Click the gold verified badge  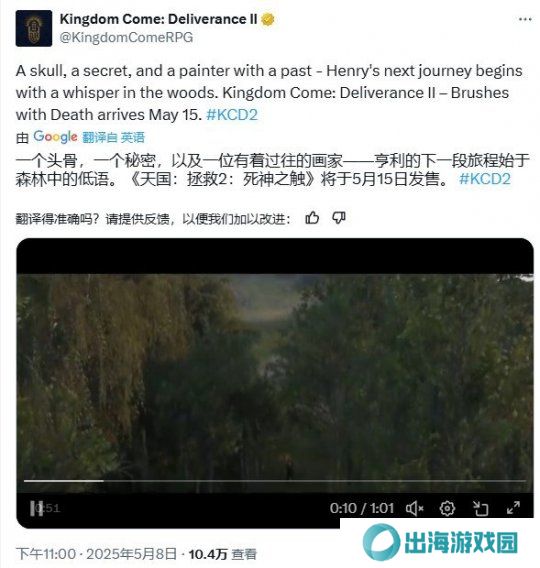(268, 20)
